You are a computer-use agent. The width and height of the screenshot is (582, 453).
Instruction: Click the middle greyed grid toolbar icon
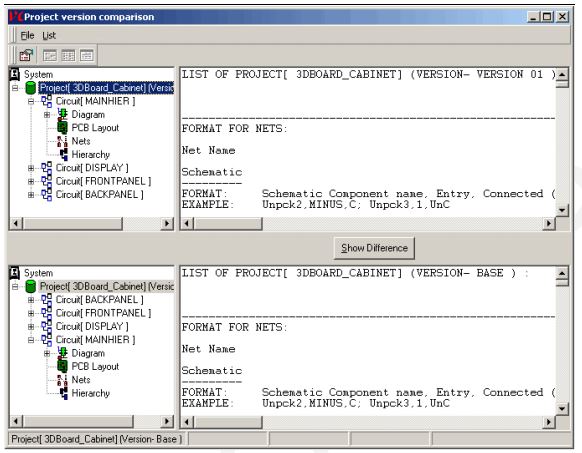[x=68, y=56]
